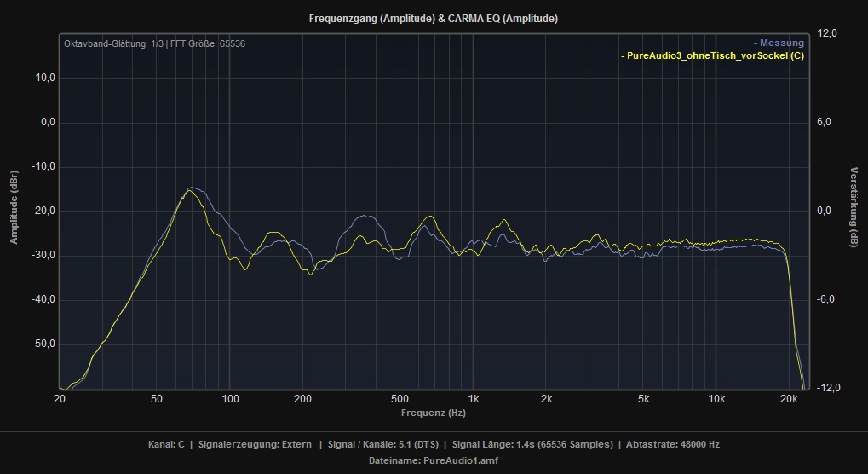This screenshot has height=474, width=868.
Task: Click the Amplitude (dBr) axis label
Action: (x=14, y=208)
